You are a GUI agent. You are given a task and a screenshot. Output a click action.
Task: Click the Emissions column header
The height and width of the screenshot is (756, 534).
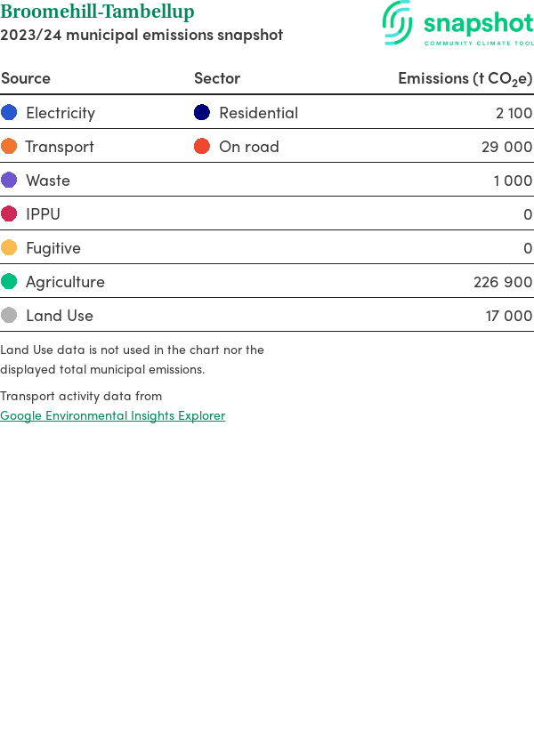465,78
